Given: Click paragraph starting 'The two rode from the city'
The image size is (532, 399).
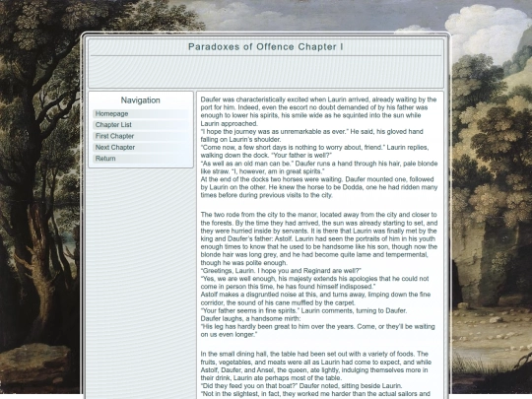Looking at the screenshot, I should tap(319, 238).
